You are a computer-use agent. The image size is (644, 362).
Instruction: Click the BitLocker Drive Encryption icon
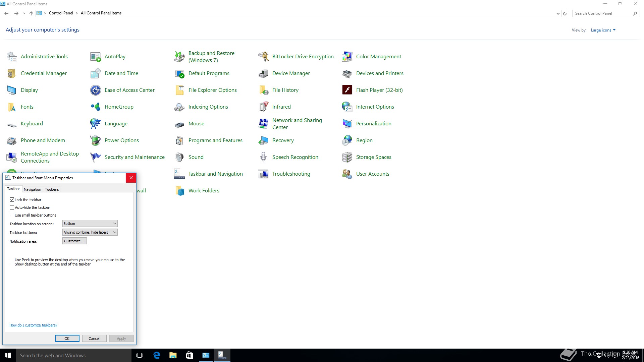(x=263, y=56)
